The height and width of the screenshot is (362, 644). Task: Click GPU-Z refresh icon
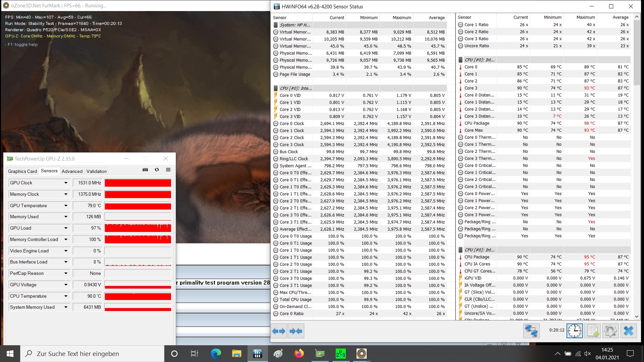pyautogui.click(x=157, y=170)
